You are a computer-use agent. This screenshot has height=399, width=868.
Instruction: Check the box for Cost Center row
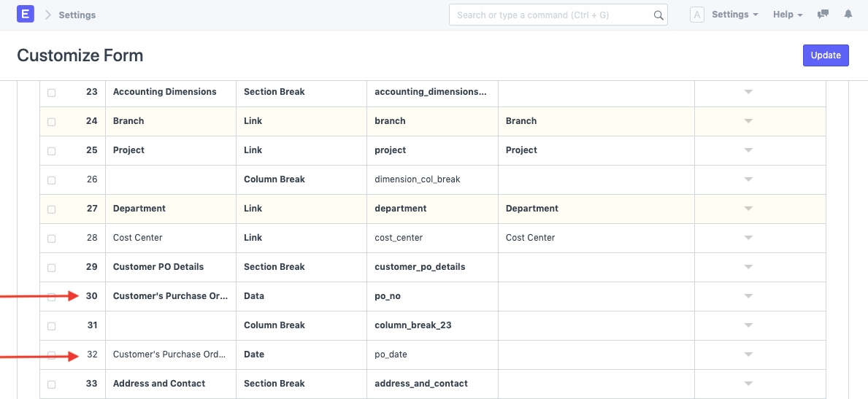51,239
